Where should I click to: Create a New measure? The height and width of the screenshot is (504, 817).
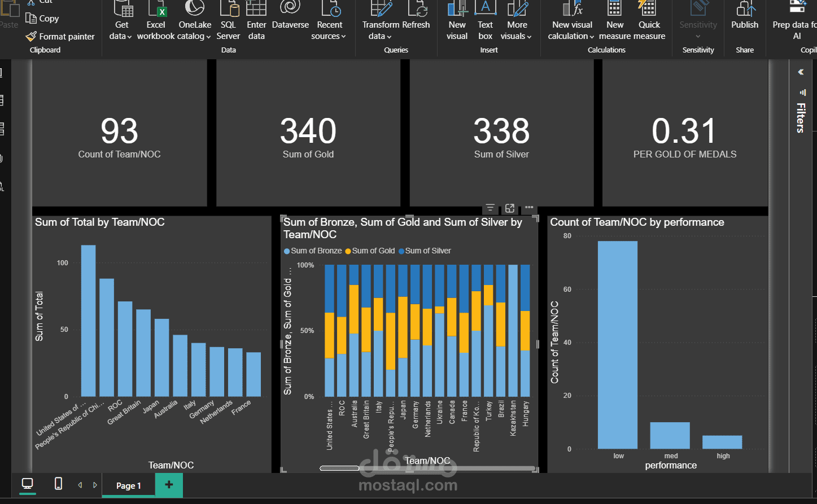[615, 20]
